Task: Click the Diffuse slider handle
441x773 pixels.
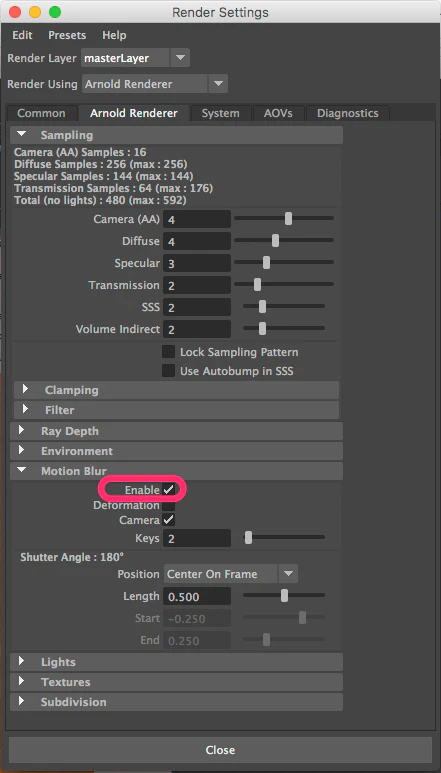Action: [275, 241]
